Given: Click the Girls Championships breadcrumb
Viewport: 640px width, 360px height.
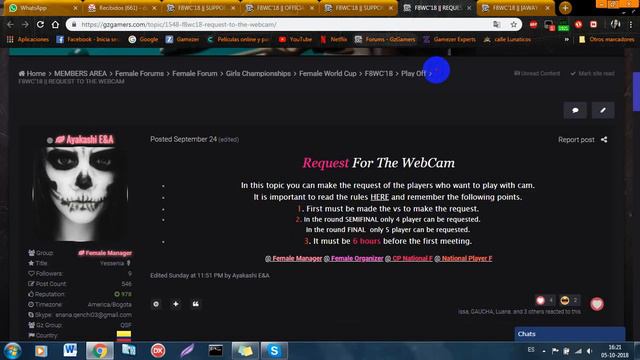Looking at the screenshot, I should [x=258, y=73].
